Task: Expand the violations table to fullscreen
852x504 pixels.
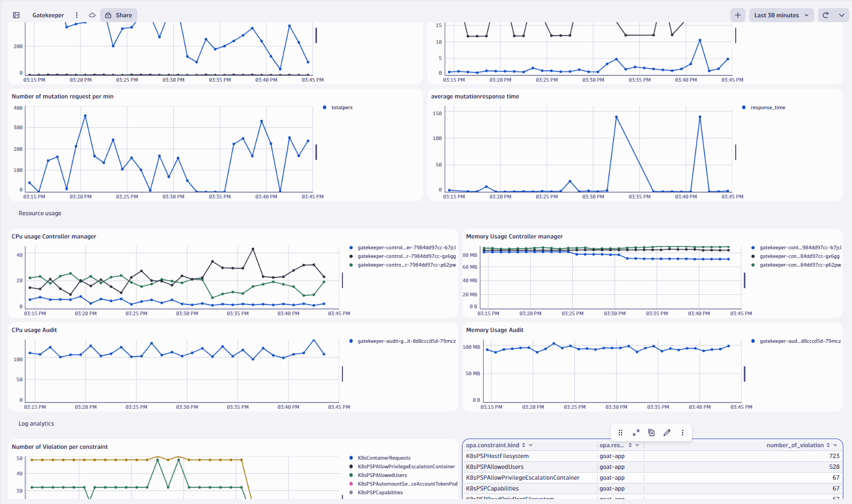Action: coord(636,433)
